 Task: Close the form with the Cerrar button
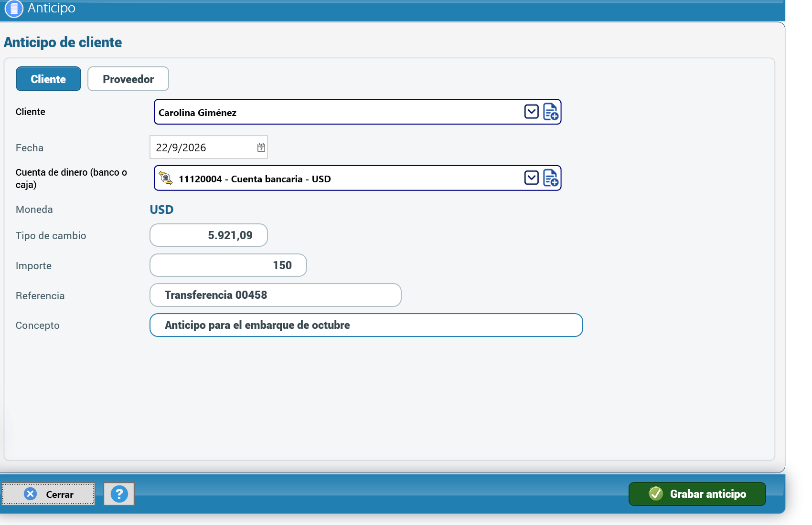coord(48,494)
